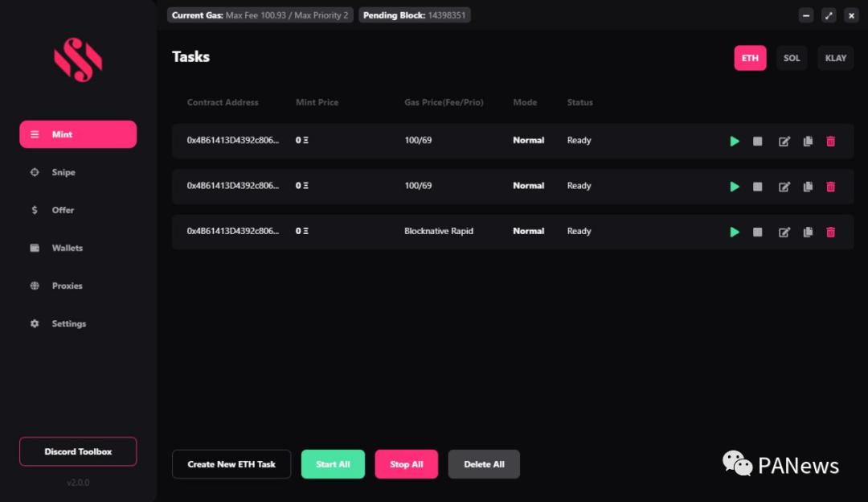Switch to the SOL network
The width and height of the screenshot is (868, 502).
point(792,58)
